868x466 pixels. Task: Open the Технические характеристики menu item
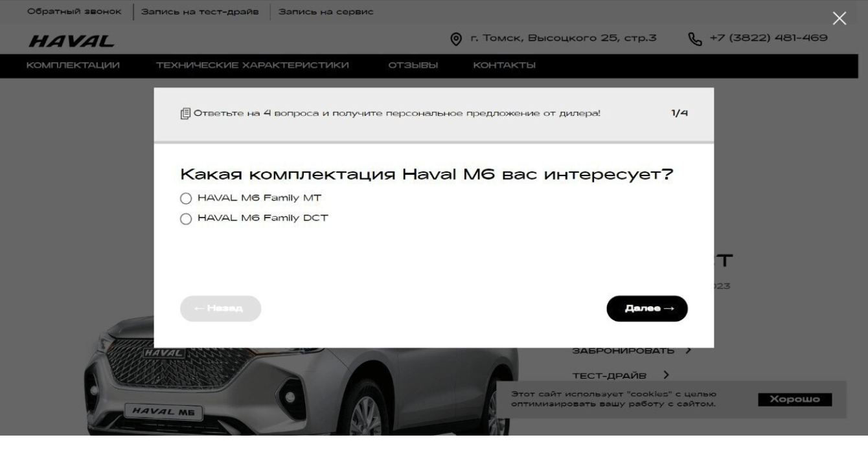[x=253, y=65]
